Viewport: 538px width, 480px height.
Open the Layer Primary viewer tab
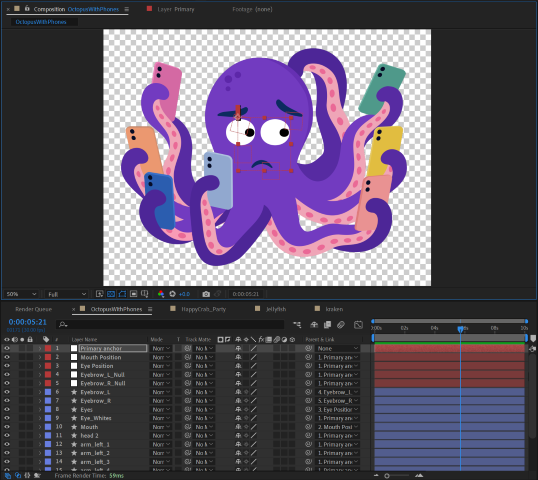coord(176,9)
